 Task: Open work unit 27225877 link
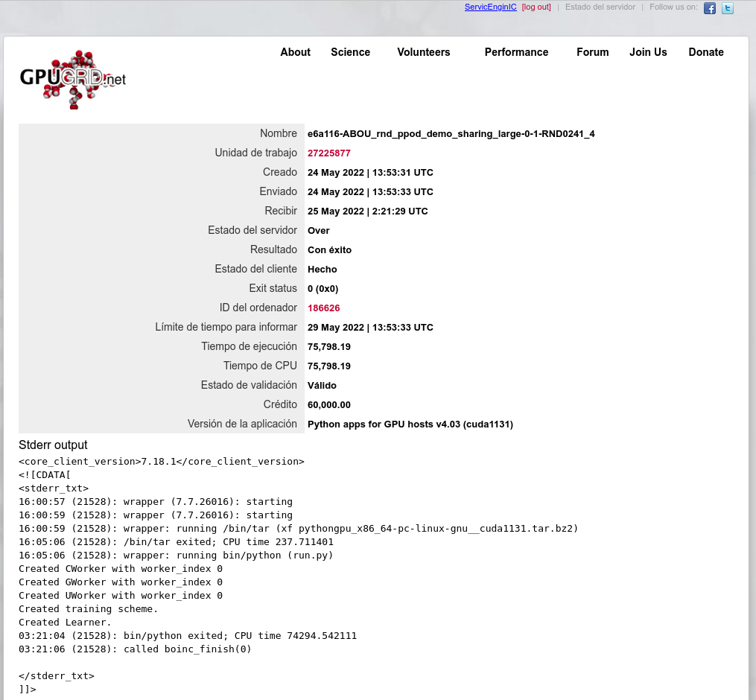click(328, 153)
